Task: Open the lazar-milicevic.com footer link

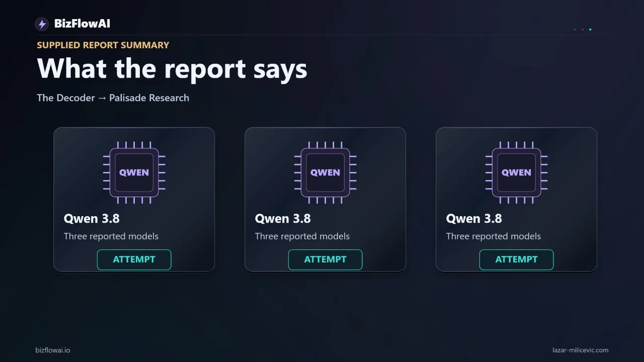Action: click(x=580, y=350)
